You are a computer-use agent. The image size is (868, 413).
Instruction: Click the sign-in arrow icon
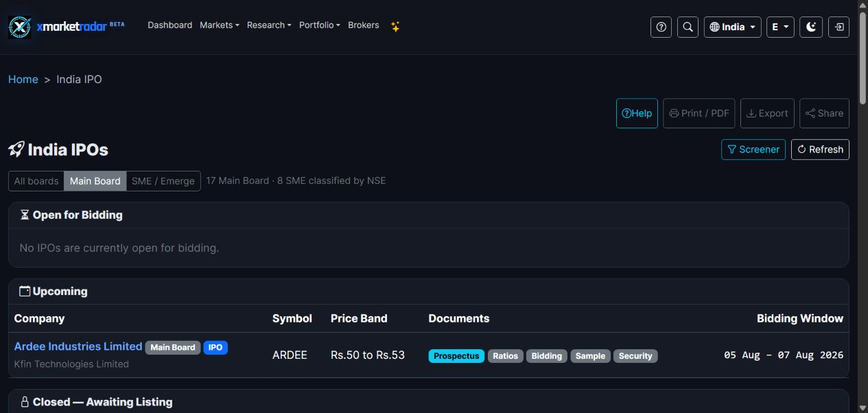click(838, 27)
